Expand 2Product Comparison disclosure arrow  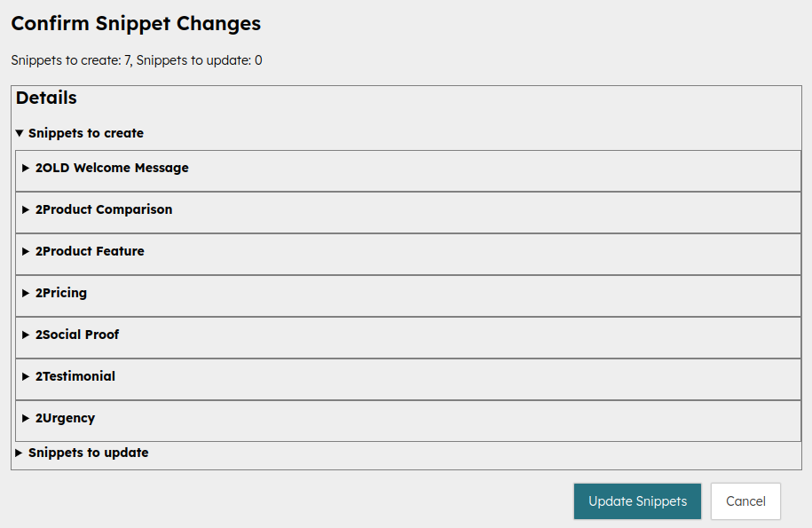click(x=26, y=209)
